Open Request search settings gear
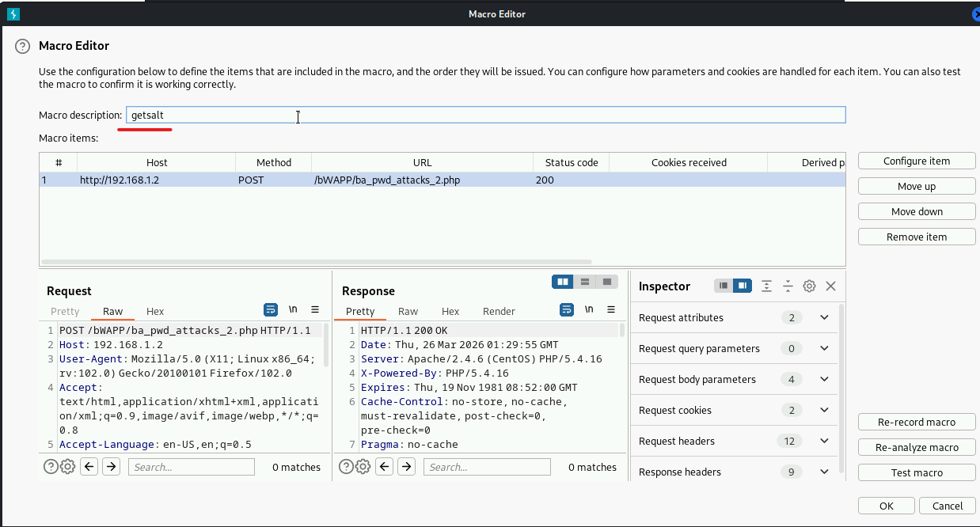This screenshot has width=980, height=527. [x=68, y=467]
